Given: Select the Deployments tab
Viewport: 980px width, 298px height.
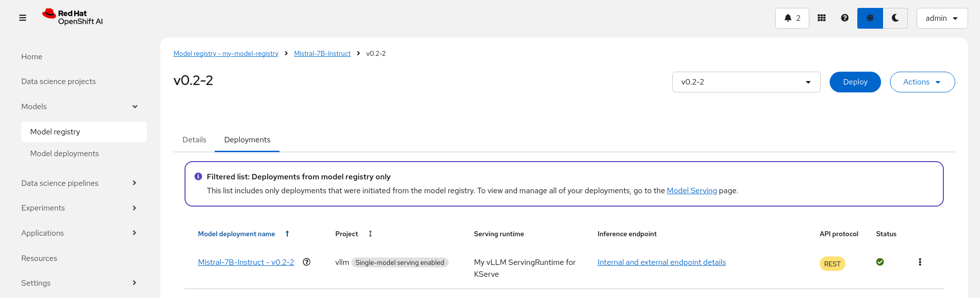Looking at the screenshot, I should [247, 140].
